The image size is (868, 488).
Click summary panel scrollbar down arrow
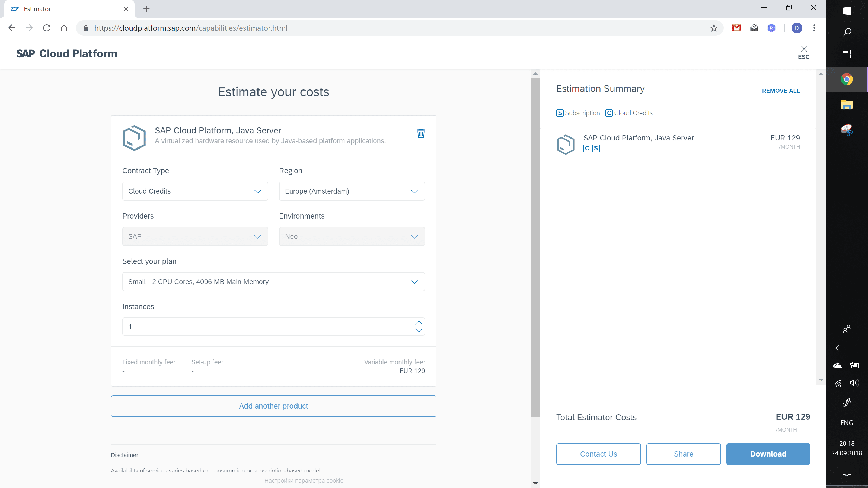click(x=821, y=380)
